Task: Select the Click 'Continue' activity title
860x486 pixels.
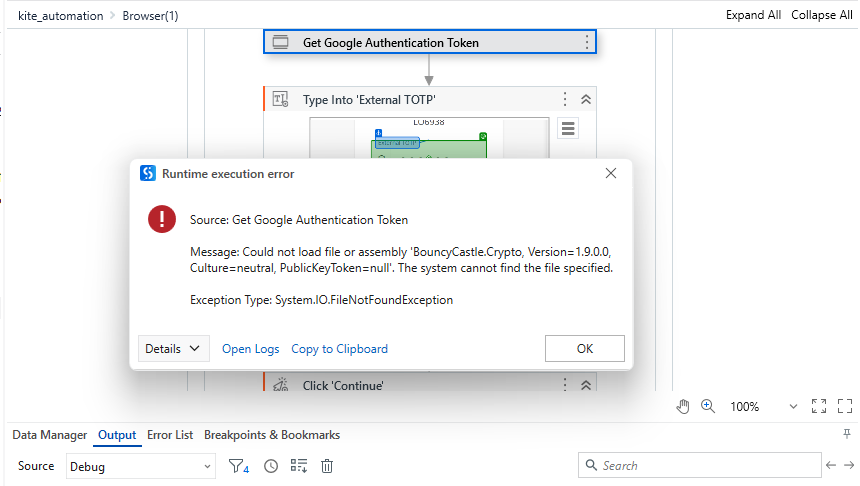Action: (343, 385)
